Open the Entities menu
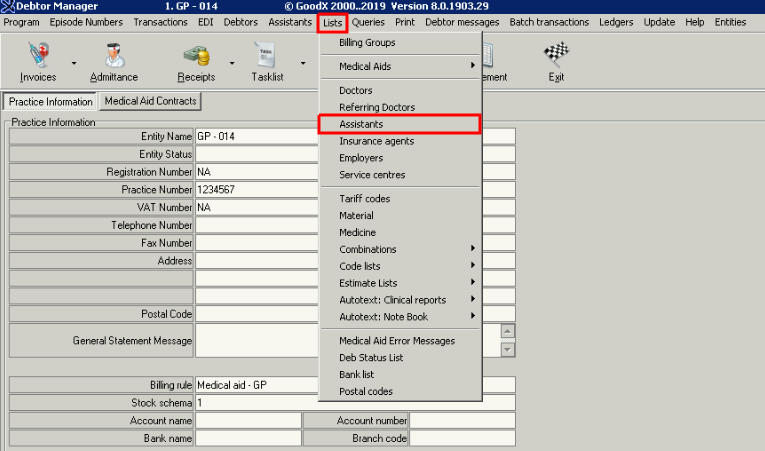 tap(730, 22)
